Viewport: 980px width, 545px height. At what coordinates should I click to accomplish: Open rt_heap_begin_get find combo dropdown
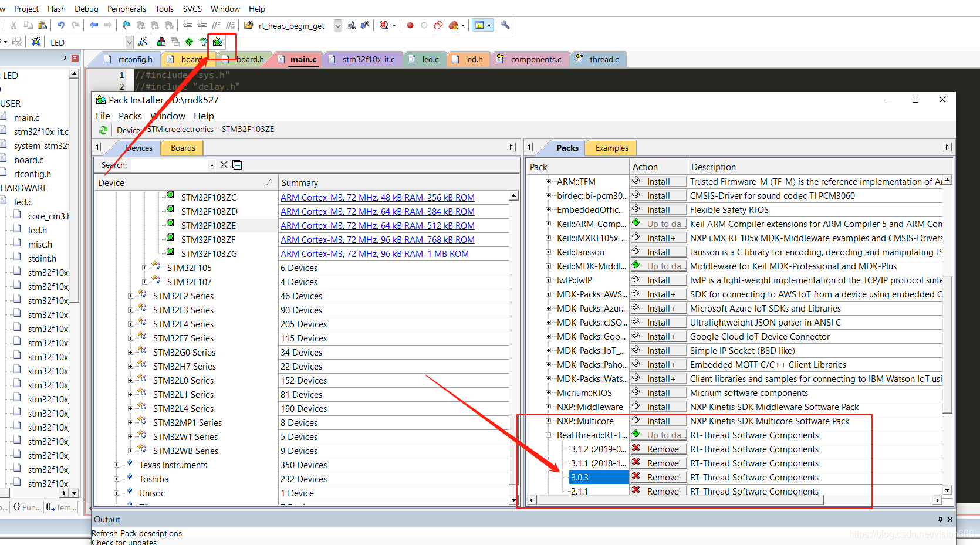click(338, 26)
